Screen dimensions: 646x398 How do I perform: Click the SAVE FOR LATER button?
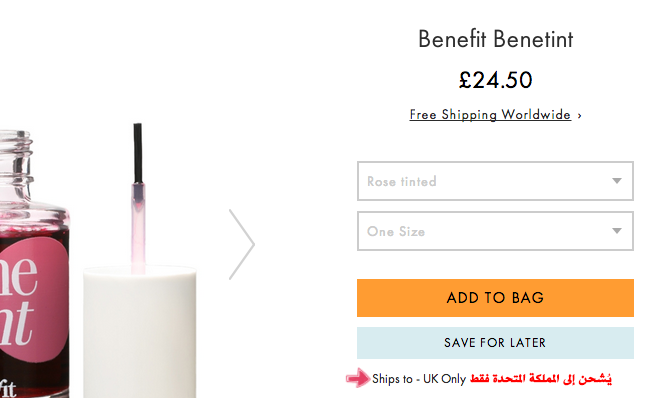coord(495,343)
